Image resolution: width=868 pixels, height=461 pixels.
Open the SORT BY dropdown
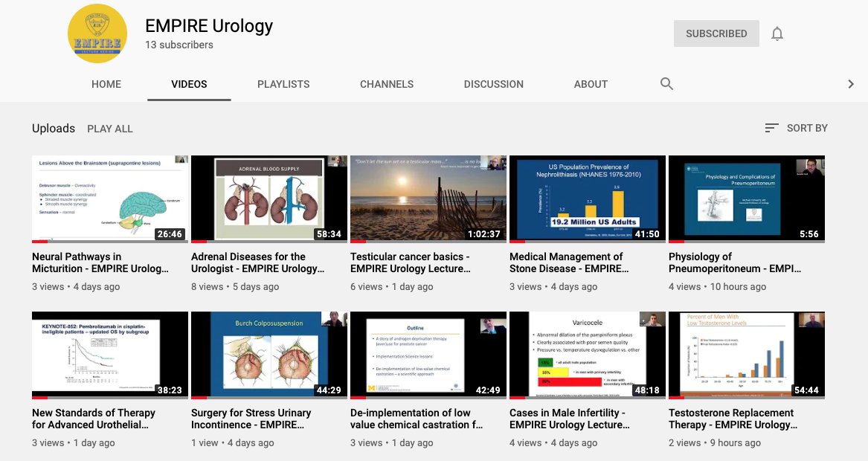pos(796,128)
